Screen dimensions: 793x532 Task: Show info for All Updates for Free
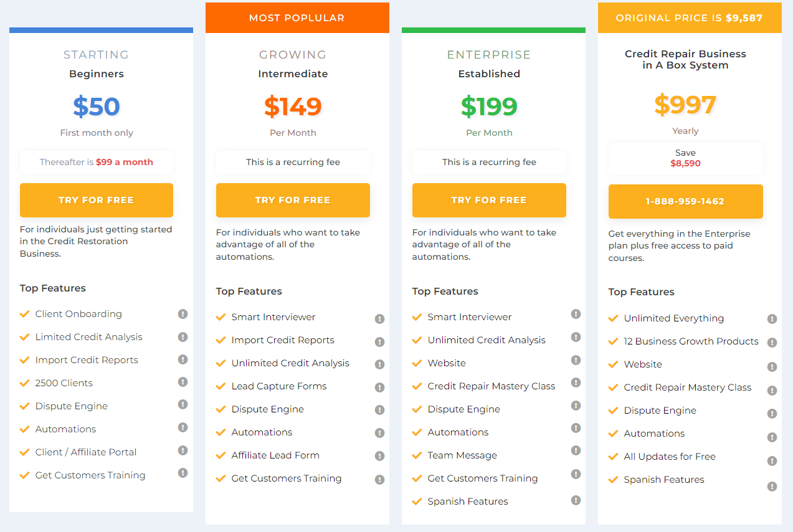tap(772, 461)
